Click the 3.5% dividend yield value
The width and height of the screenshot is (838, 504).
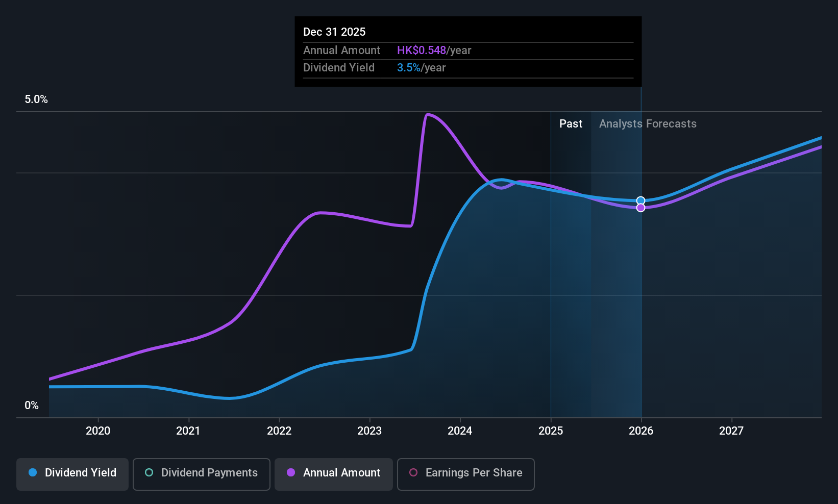409,67
